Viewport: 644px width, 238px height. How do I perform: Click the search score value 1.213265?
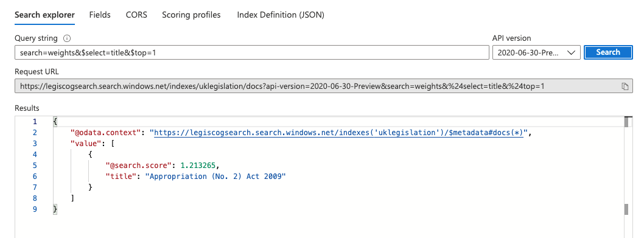[198, 165]
